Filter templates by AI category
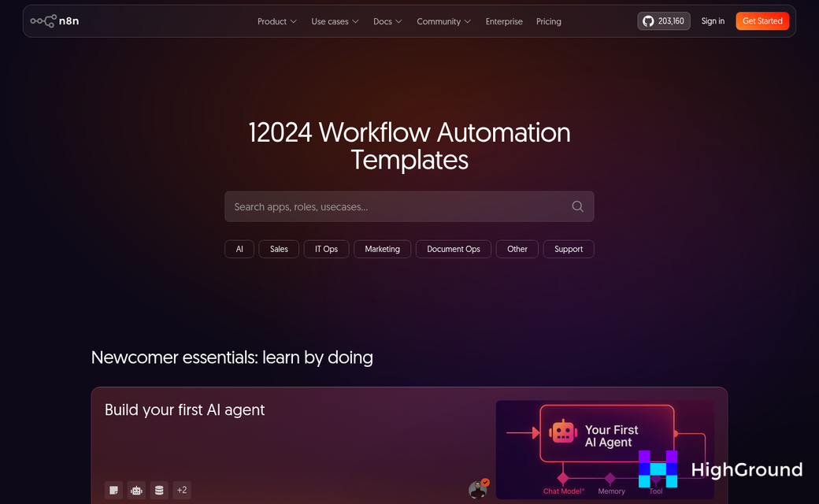The width and height of the screenshot is (819, 504). (x=239, y=249)
